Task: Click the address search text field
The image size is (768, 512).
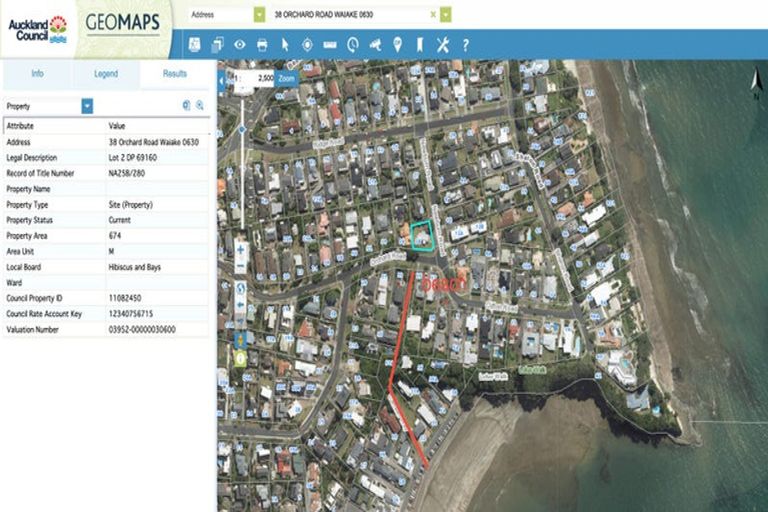Action: (351, 15)
